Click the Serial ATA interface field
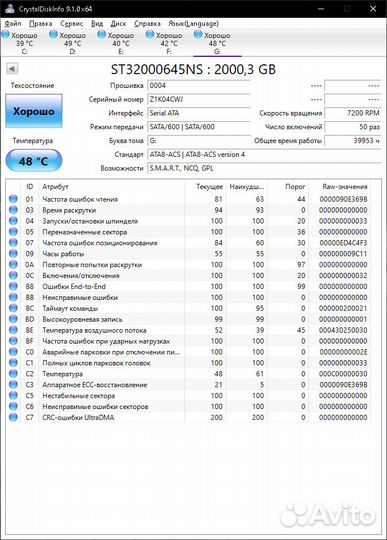The width and height of the screenshot is (387, 540). click(x=199, y=113)
